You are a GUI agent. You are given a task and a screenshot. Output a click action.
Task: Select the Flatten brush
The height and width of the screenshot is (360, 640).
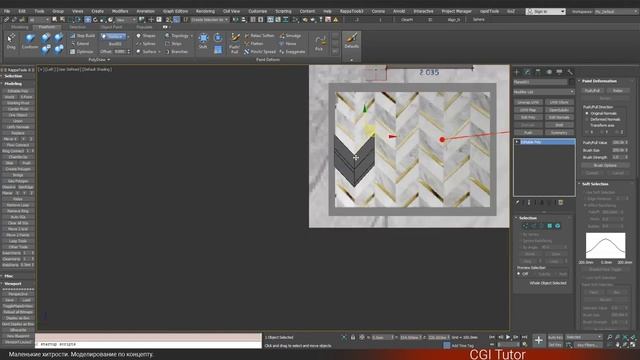click(254, 44)
